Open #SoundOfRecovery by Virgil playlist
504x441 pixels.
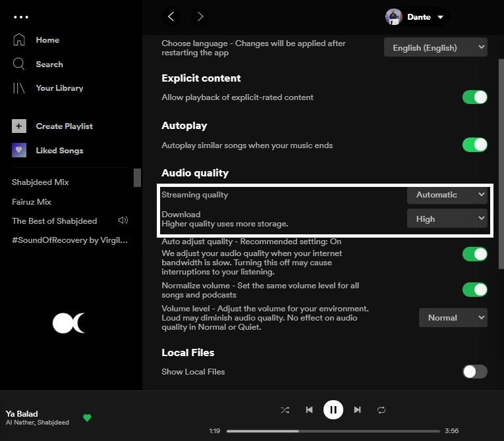[70, 240]
